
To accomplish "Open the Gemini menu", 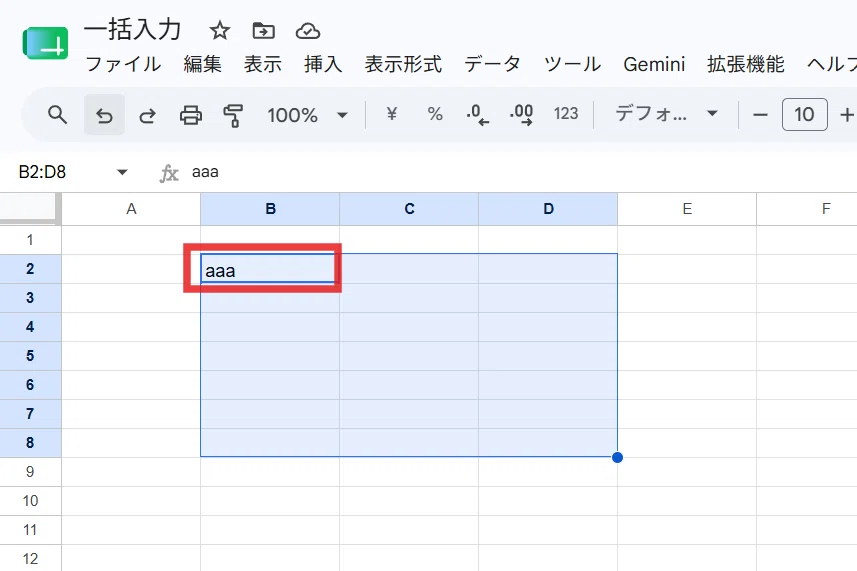I will [x=654, y=64].
